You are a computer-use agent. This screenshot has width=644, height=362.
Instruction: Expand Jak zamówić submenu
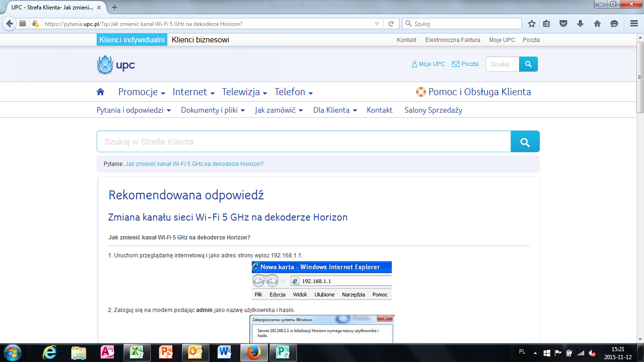(x=279, y=110)
